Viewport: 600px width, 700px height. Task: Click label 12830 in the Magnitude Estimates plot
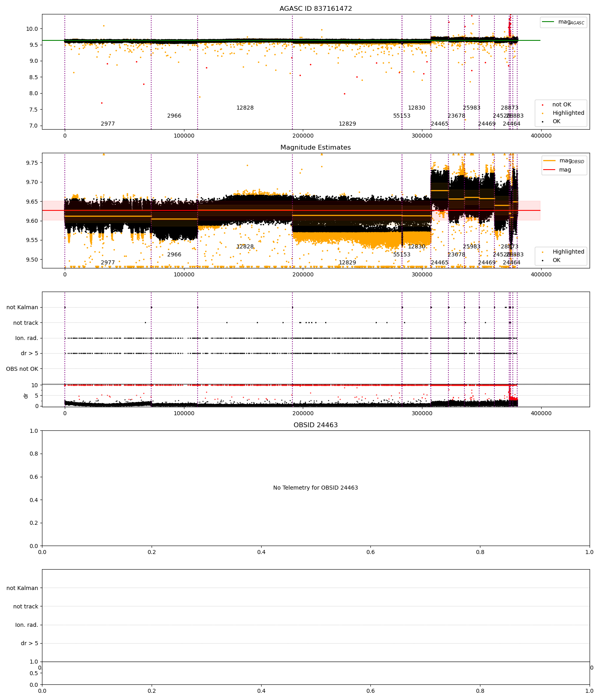point(416,247)
